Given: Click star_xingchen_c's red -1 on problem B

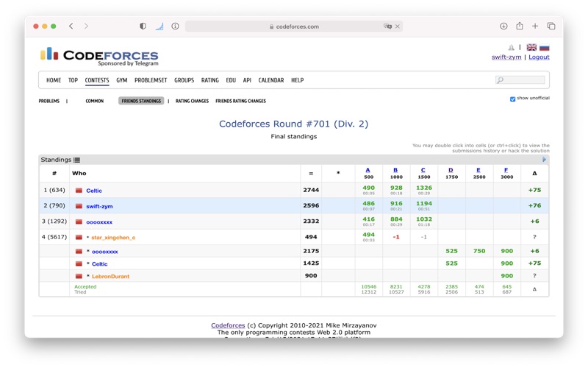Looking at the screenshot, I should tap(396, 237).
